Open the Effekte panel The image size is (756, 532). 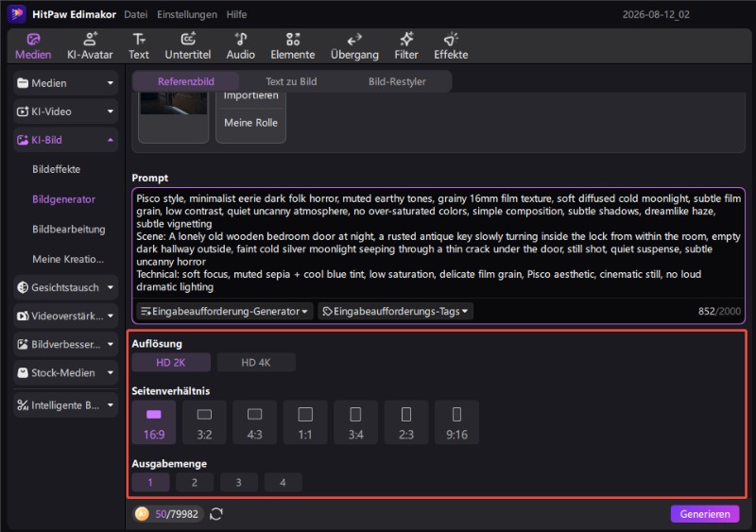coord(451,46)
